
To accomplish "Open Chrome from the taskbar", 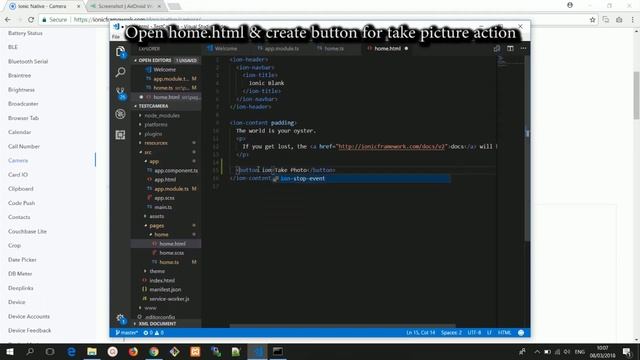I will pyautogui.click(x=154, y=351).
